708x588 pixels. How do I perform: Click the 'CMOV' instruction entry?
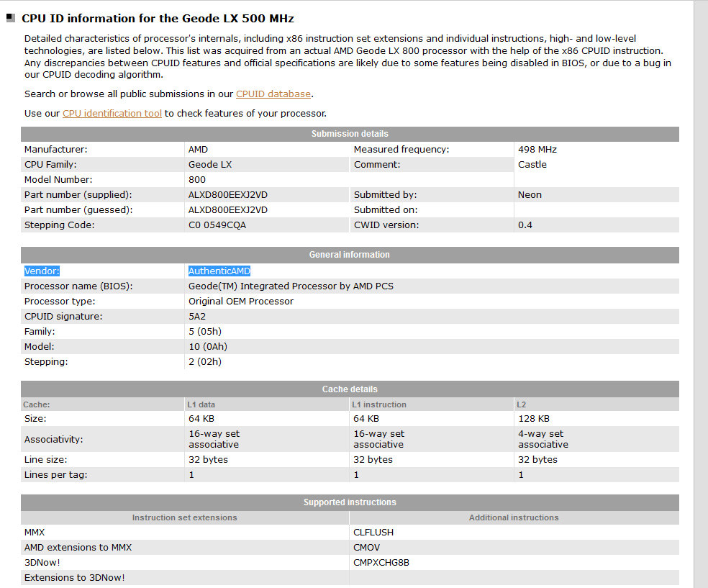(x=367, y=548)
